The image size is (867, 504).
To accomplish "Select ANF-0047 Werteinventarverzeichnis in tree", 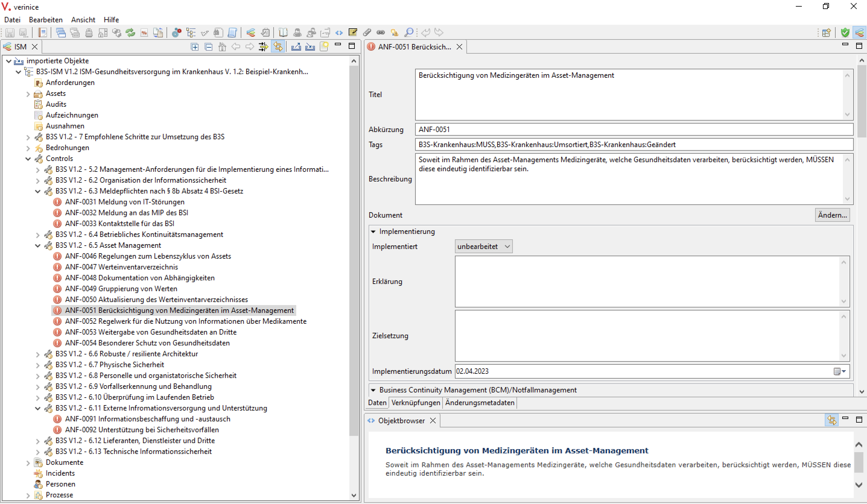I will [122, 267].
